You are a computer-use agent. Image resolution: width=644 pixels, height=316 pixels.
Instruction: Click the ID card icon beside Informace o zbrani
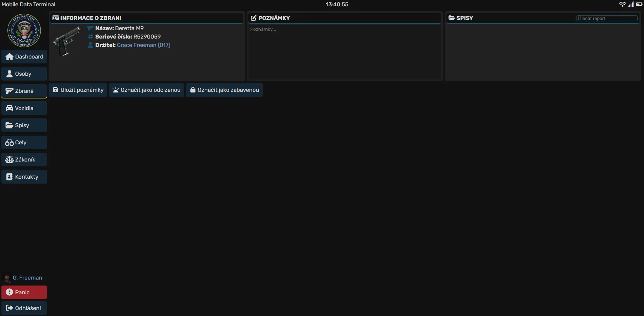[56, 18]
